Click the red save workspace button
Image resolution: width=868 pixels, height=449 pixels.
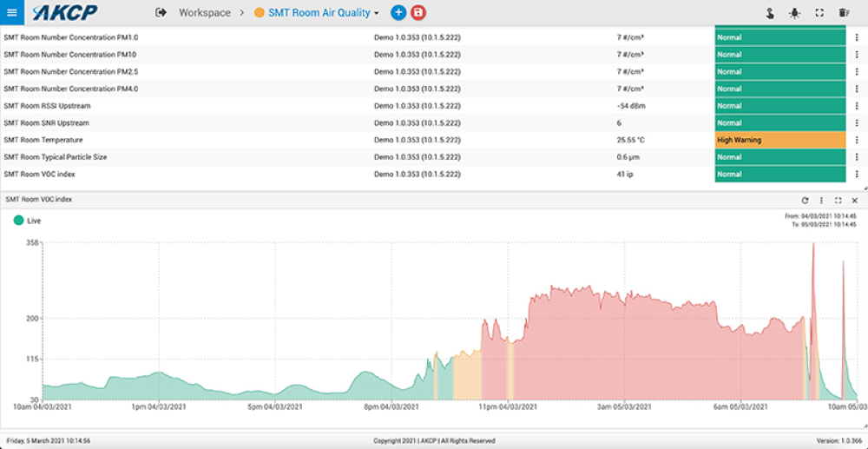tap(418, 13)
